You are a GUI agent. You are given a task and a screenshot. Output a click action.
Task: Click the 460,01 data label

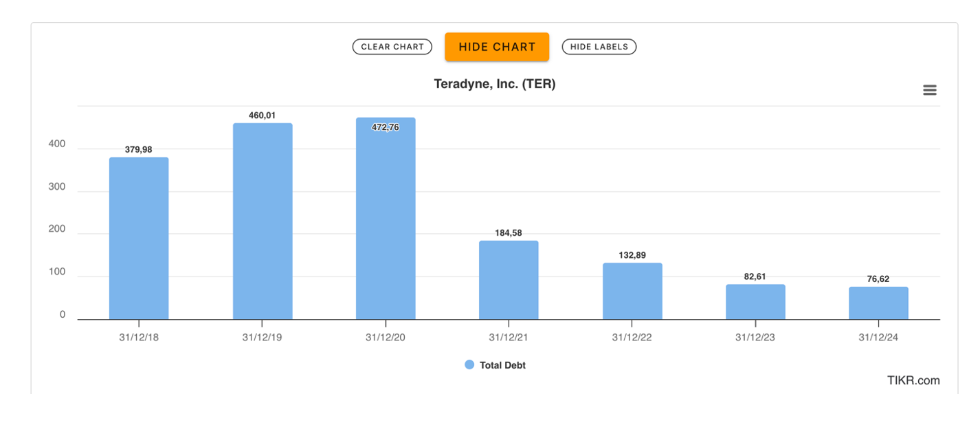pyautogui.click(x=263, y=115)
